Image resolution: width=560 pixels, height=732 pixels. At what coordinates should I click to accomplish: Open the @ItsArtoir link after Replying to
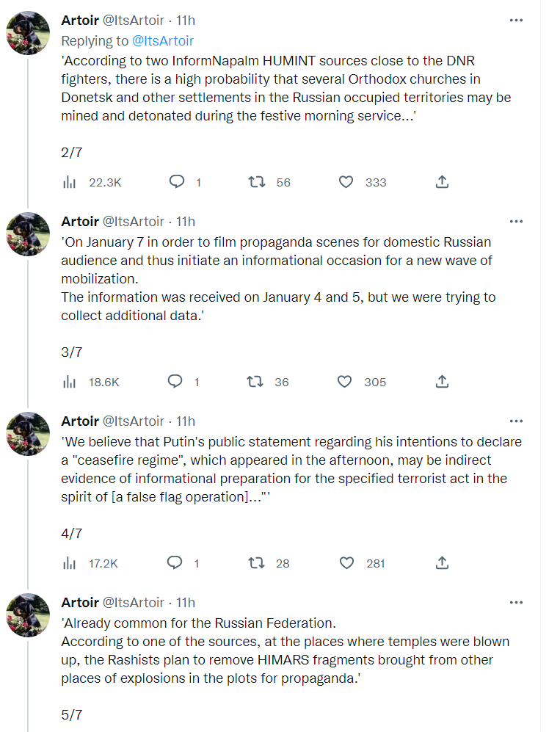click(x=163, y=41)
